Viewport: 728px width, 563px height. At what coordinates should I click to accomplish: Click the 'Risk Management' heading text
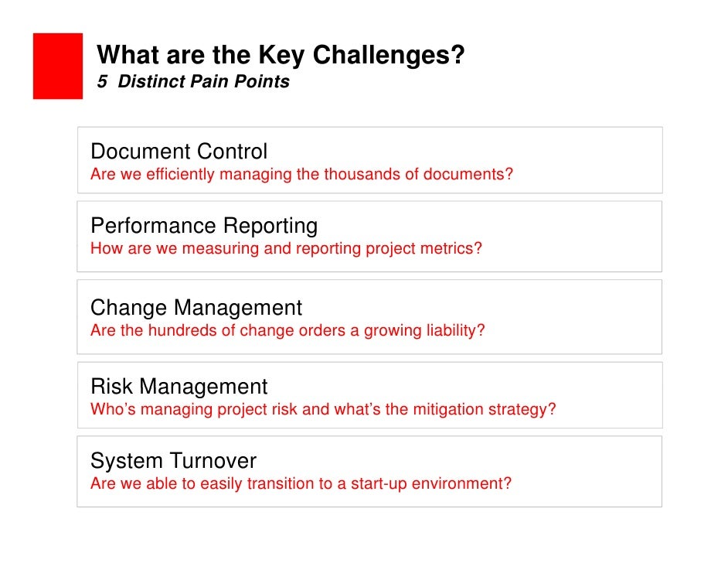click(x=179, y=387)
